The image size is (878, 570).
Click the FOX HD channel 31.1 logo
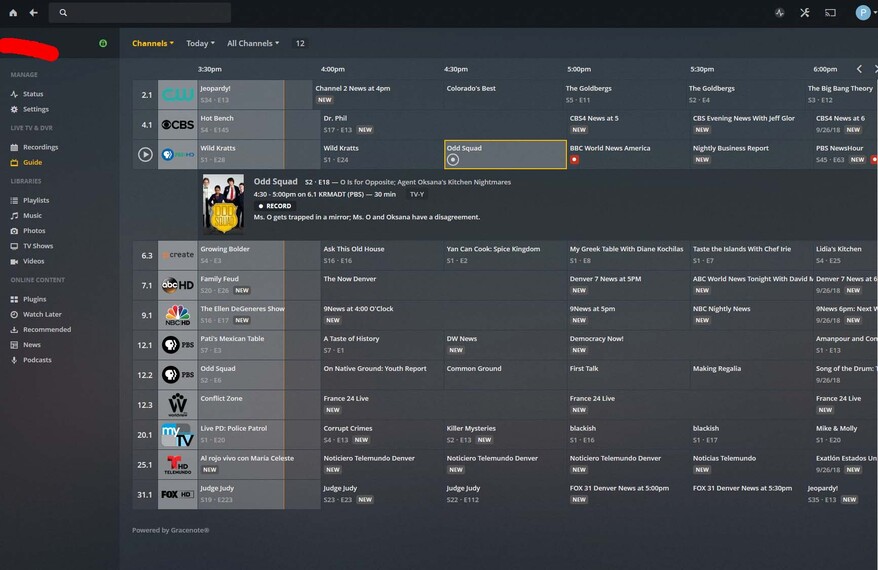coord(178,494)
